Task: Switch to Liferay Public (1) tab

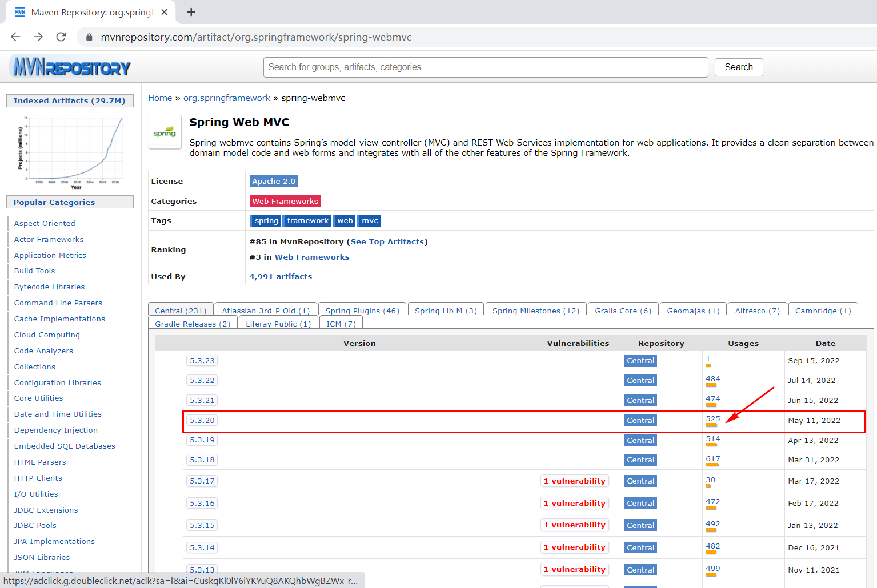Action: [x=278, y=324]
